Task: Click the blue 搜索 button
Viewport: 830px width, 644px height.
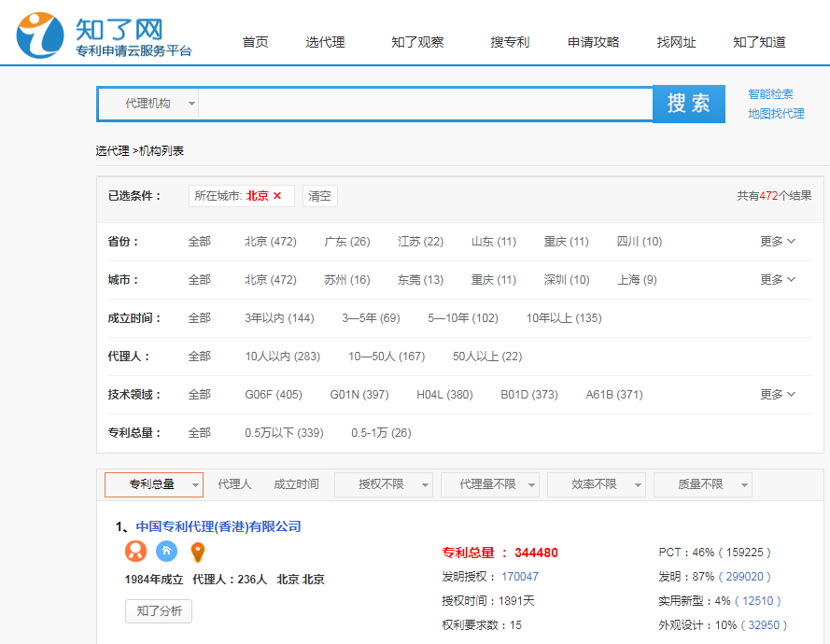Action: pyautogui.click(x=689, y=104)
